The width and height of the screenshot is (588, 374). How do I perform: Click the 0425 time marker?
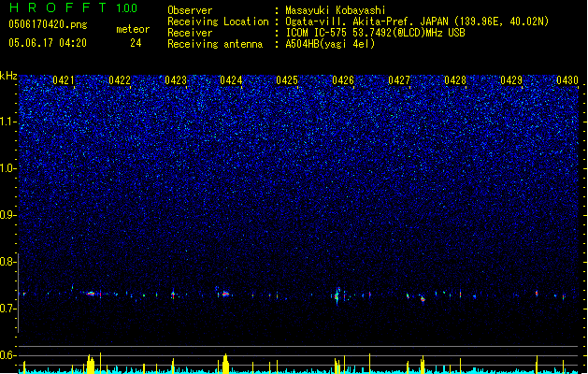point(287,80)
